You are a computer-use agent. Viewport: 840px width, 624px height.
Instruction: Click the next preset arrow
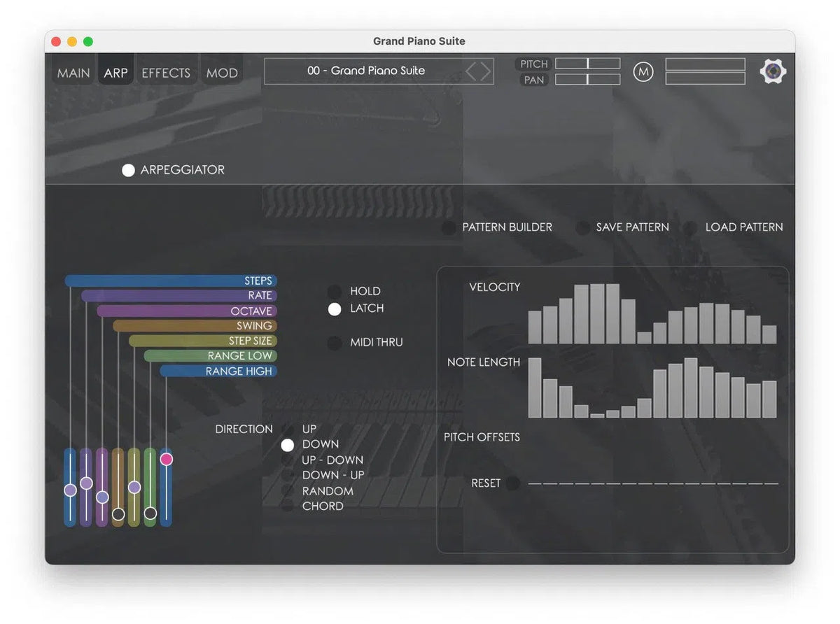tap(484, 71)
